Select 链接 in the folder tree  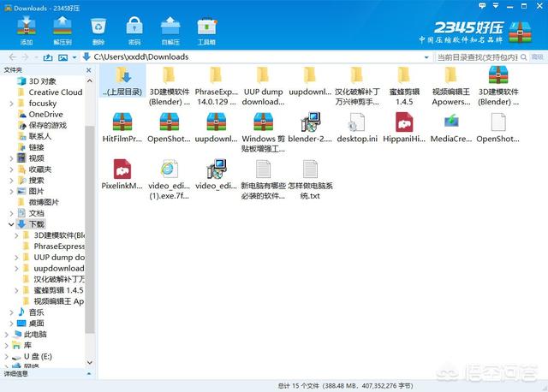click(x=36, y=147)
